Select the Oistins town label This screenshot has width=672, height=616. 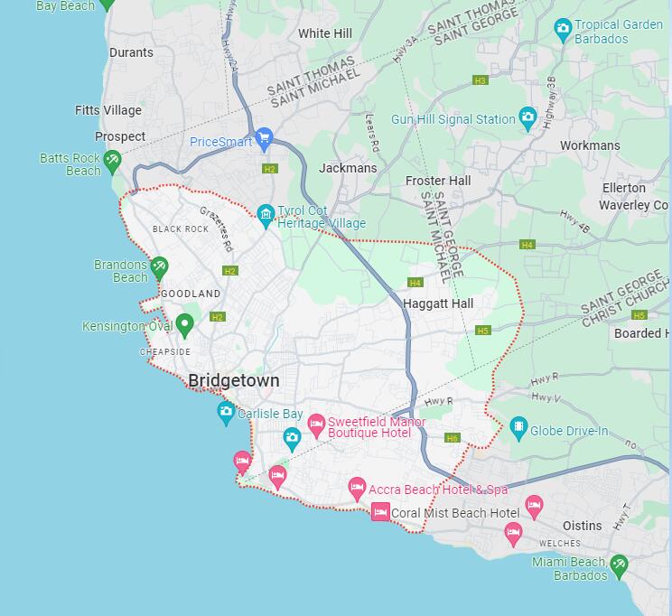point(582,526)
